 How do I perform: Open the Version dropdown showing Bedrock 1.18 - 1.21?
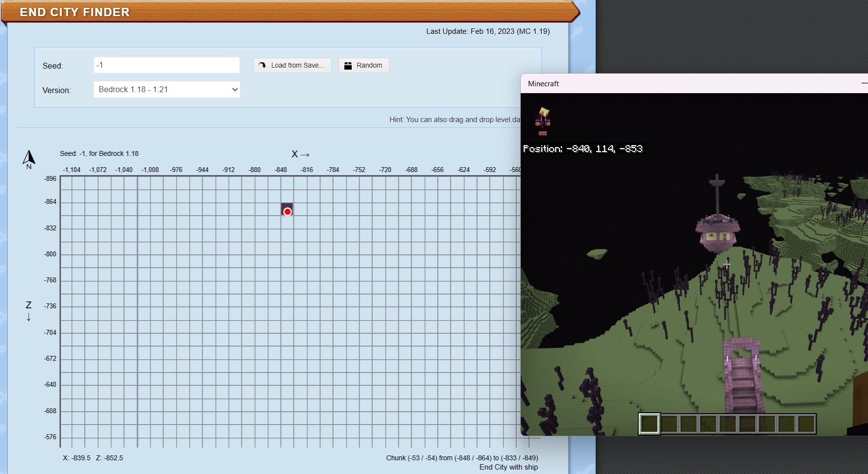pos(167,90)
